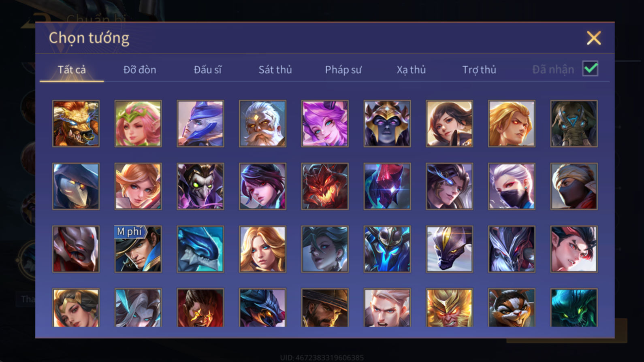The image size is (644, 362).
Task: Choose the red lava demon hero
Action: click(x=325, y=186)
